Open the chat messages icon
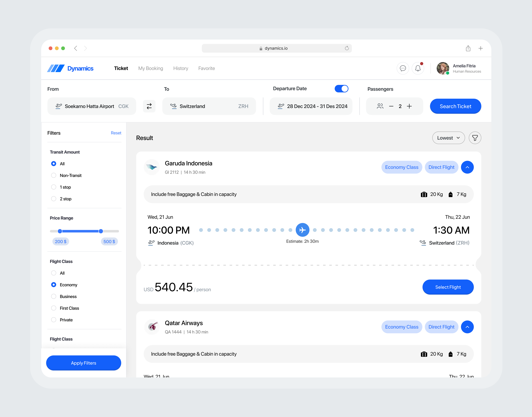Screen dimensions: 532x417 coord(403,68)
